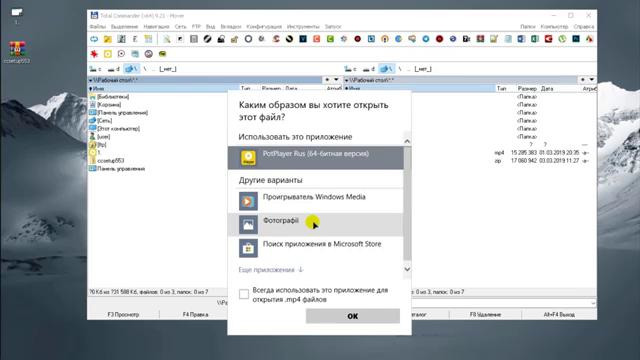Click the olive green disk icon near red star
640x360 pixels.
[x=162, y=54]
